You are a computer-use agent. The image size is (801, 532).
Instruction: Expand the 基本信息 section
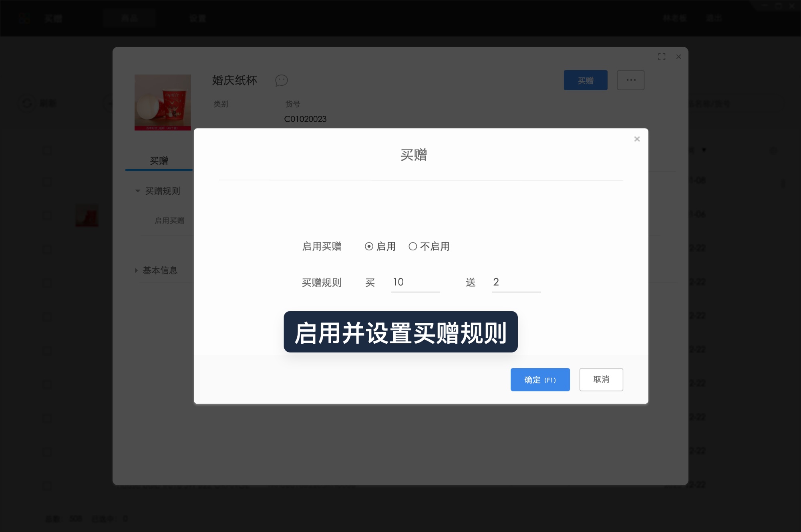[136, 270]
